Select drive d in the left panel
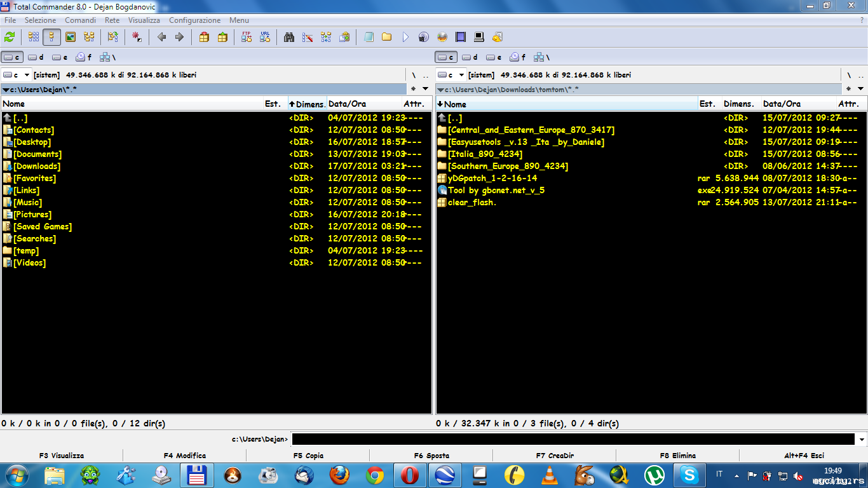This screenshot has width=868, height=488. pyautogui.click(x=36, y=57)
